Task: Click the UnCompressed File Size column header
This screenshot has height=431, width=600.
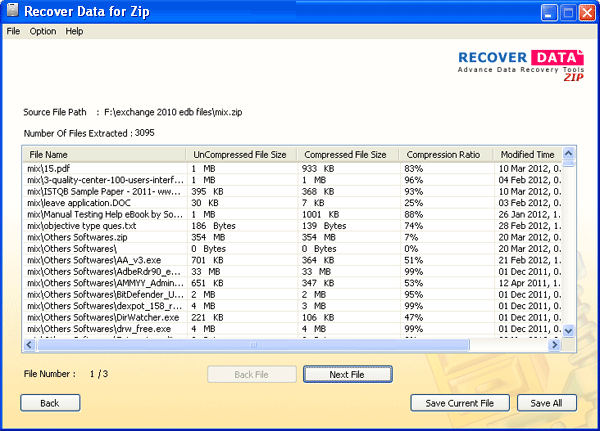Action: (238, 155)
